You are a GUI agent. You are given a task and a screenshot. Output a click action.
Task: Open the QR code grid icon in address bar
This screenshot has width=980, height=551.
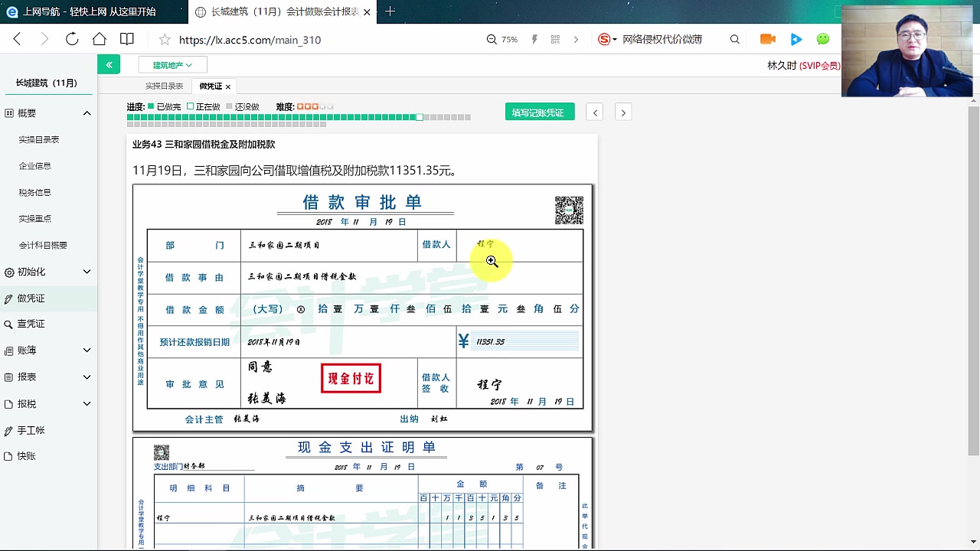pyautogui.click(x=556, y=40)
